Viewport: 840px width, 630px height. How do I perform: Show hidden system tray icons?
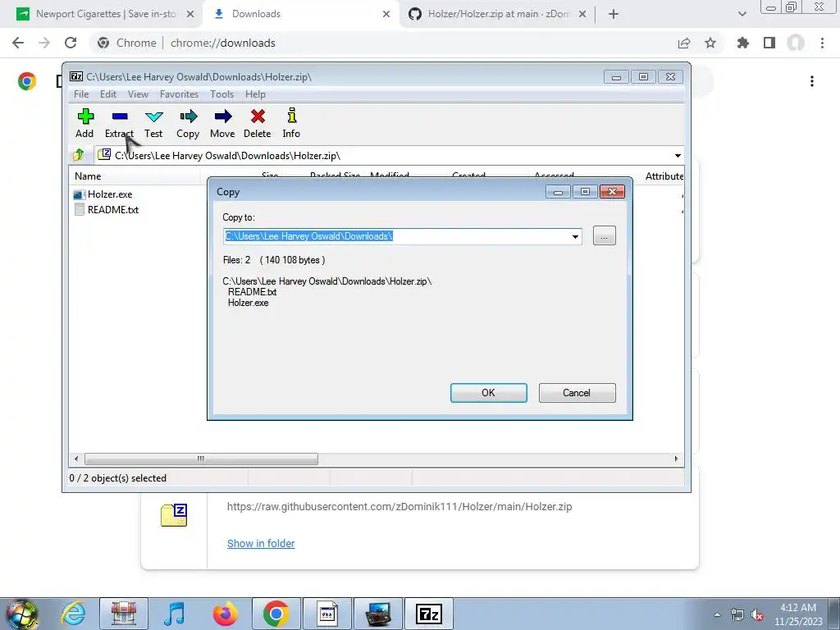tap(717, 614)
